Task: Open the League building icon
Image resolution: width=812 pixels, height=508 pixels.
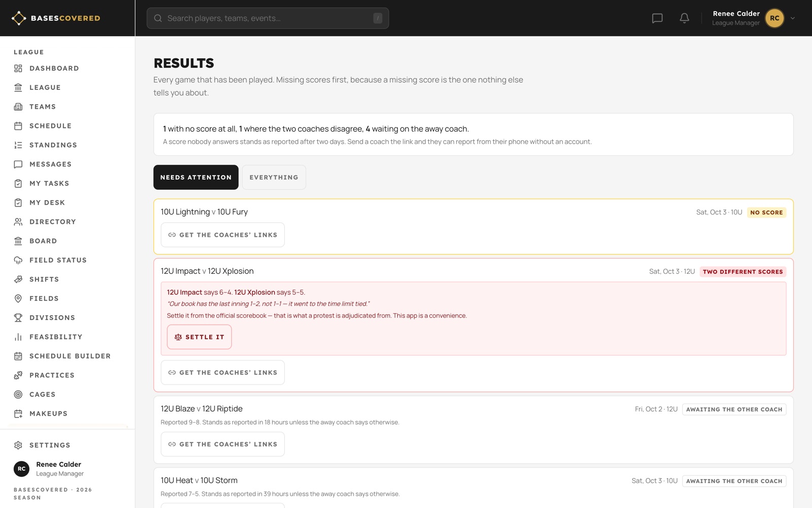Action: click(x=18, y=87)
